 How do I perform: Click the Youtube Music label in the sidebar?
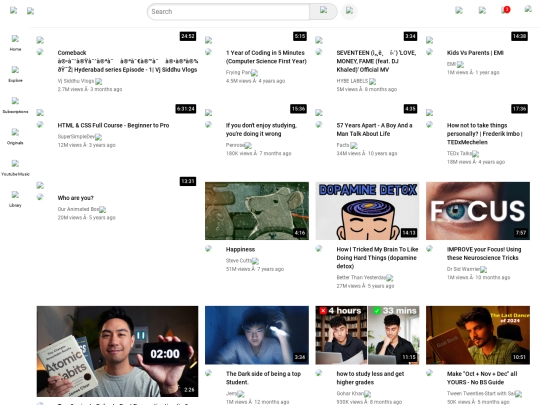(15, 174)
